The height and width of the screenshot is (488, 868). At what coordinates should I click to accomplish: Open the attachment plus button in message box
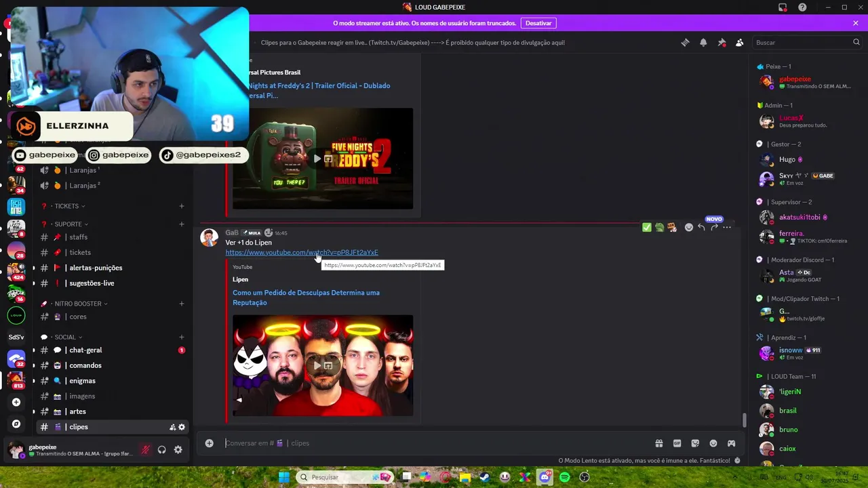point(210,443)
